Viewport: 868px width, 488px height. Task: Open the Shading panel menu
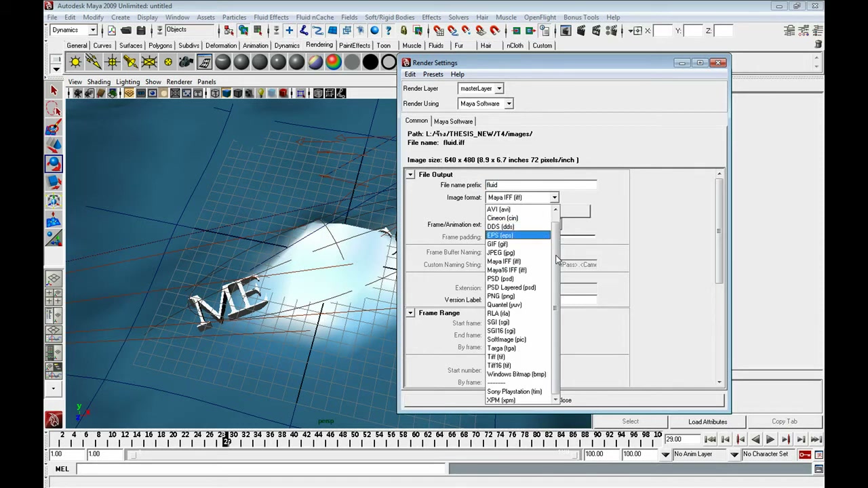coord(98,82)
